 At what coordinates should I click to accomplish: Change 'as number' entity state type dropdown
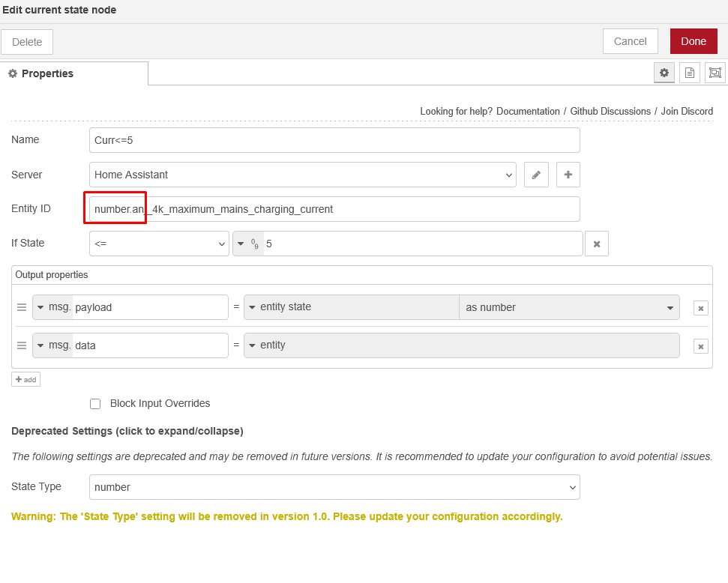tap(568, 307)
